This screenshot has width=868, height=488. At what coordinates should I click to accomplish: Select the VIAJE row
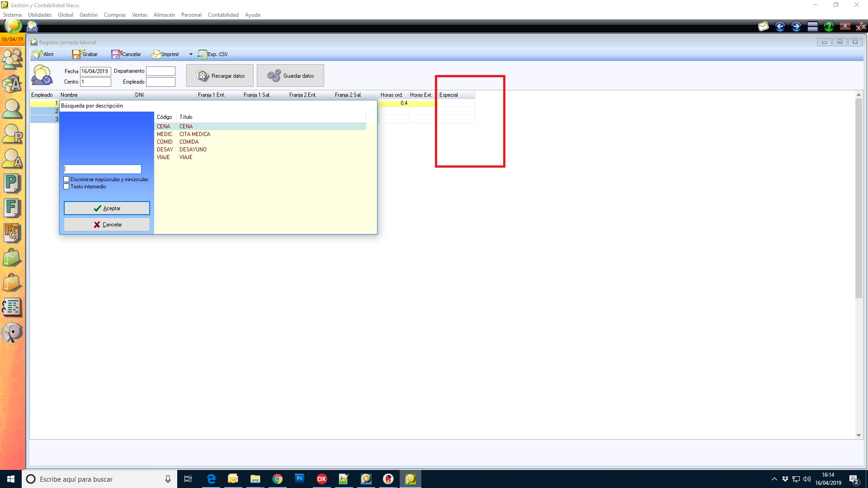(x=260, y=157)
